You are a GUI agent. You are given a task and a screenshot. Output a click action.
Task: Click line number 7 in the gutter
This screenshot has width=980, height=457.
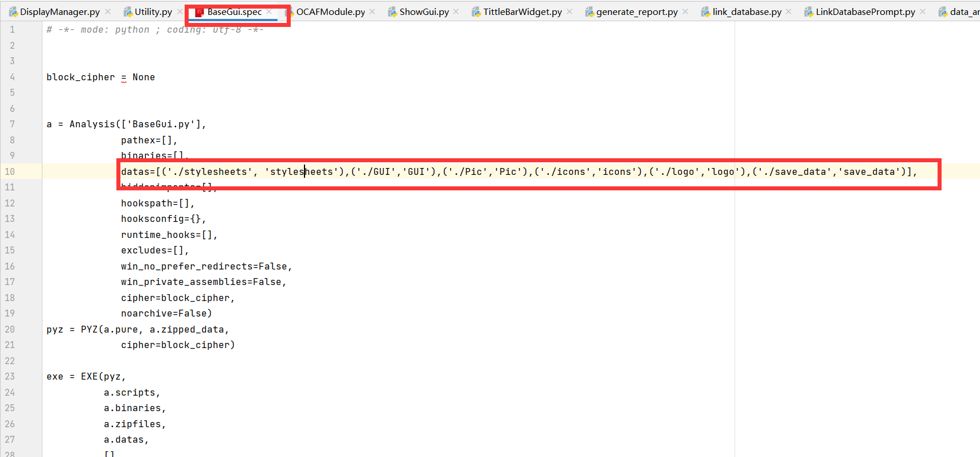[x=12, y=124]
